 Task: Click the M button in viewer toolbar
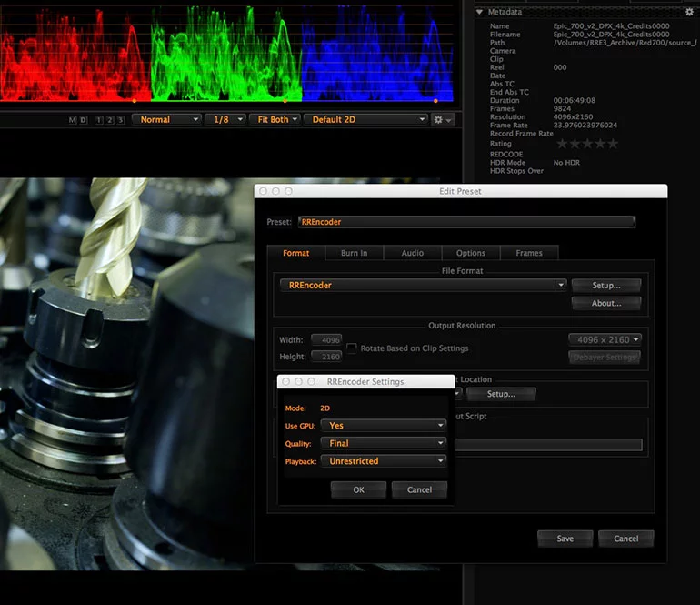[73, 120]
